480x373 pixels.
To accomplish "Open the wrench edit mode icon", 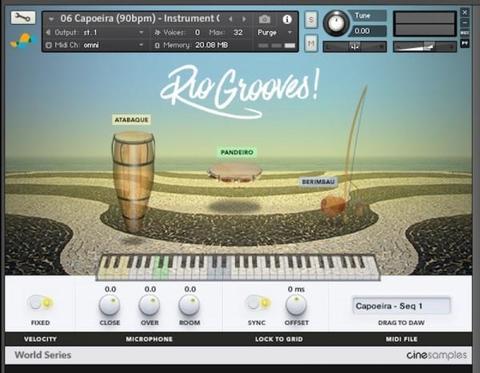I will (x=23, y=18).
